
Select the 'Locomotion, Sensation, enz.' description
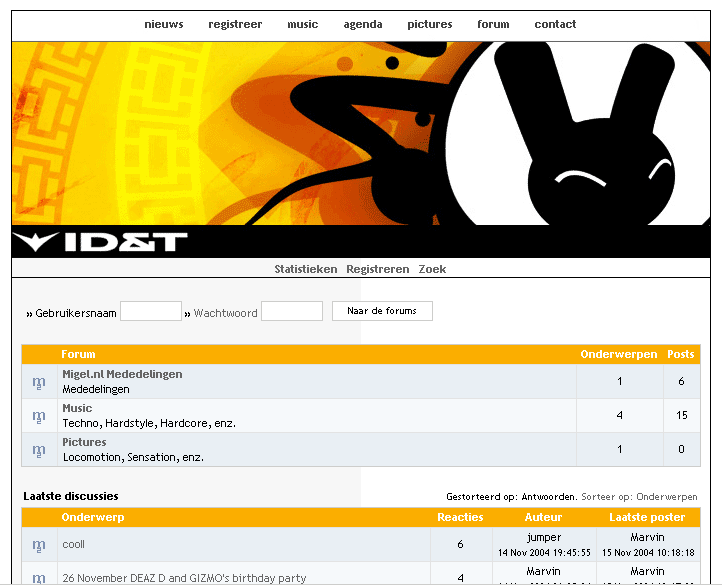point(134,457)
